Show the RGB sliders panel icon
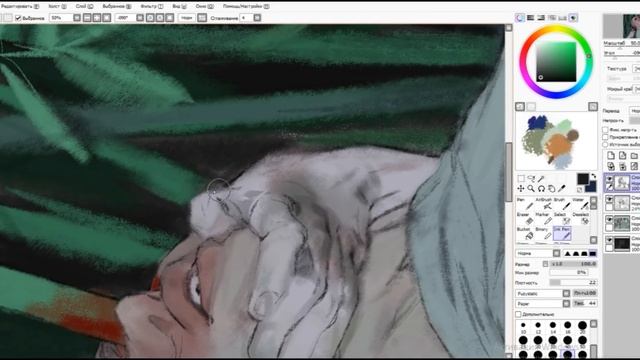The height and width of the screenshot is (360, 640). [531, 18]
